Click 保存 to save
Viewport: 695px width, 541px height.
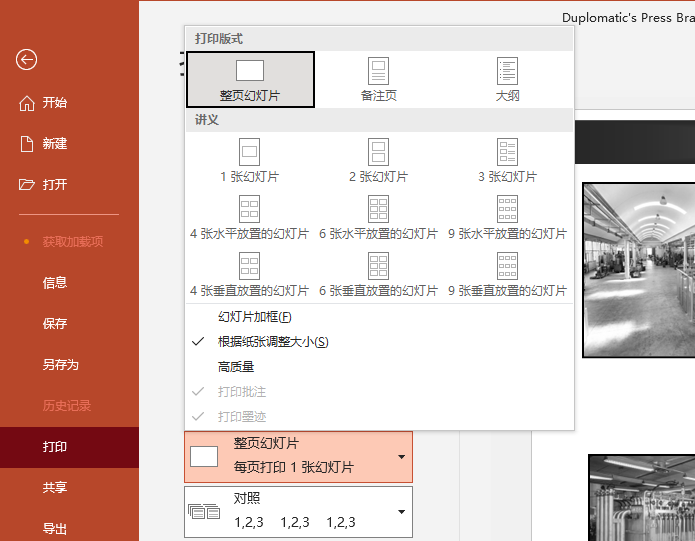click(x=69, y=323)
